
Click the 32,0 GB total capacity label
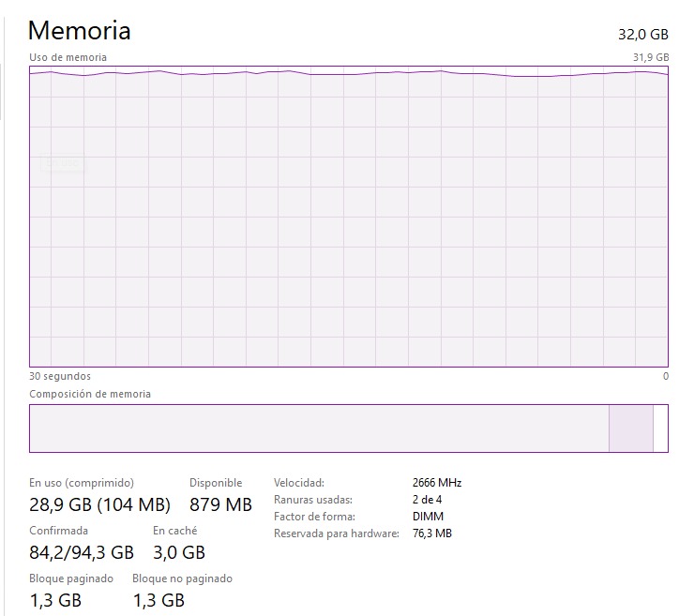(x=641, y=34)
